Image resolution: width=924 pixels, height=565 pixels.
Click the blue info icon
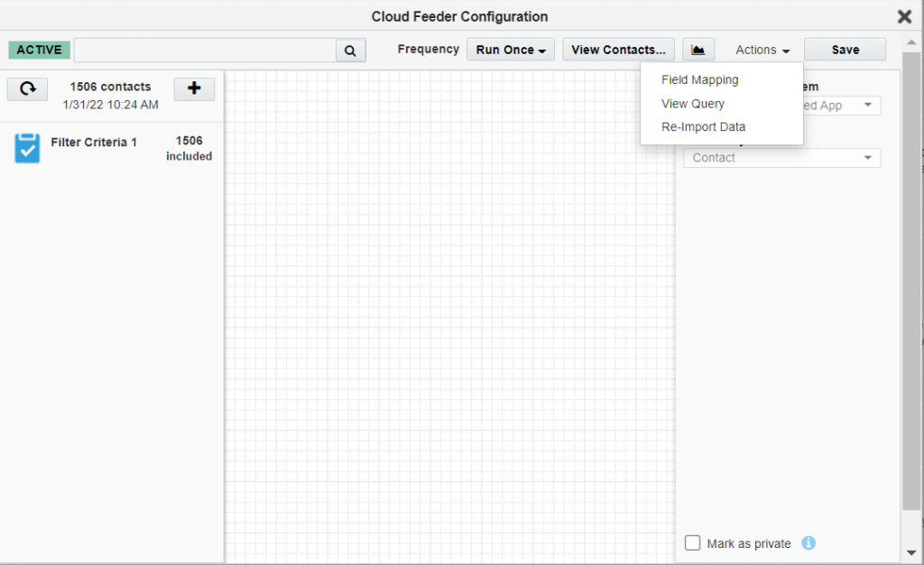808,543
